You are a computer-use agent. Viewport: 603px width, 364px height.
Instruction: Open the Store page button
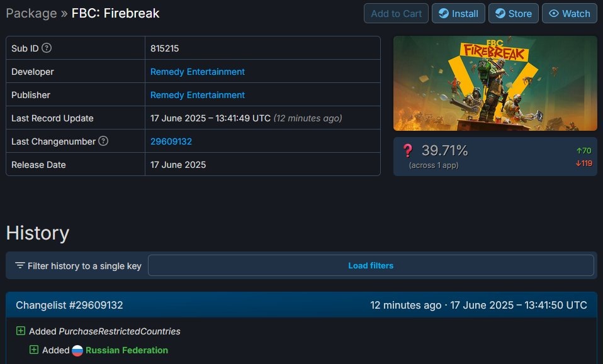point(514,13)
